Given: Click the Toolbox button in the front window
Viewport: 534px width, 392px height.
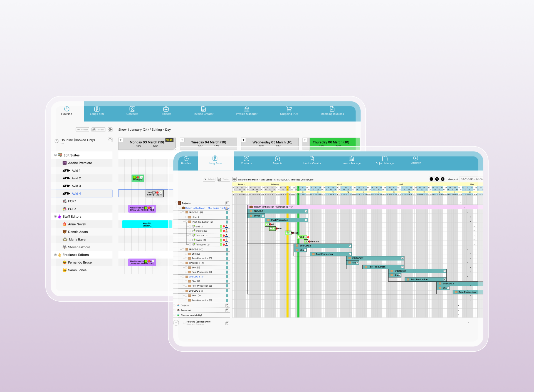Looking at the screenshot, I should pos(224,179).
